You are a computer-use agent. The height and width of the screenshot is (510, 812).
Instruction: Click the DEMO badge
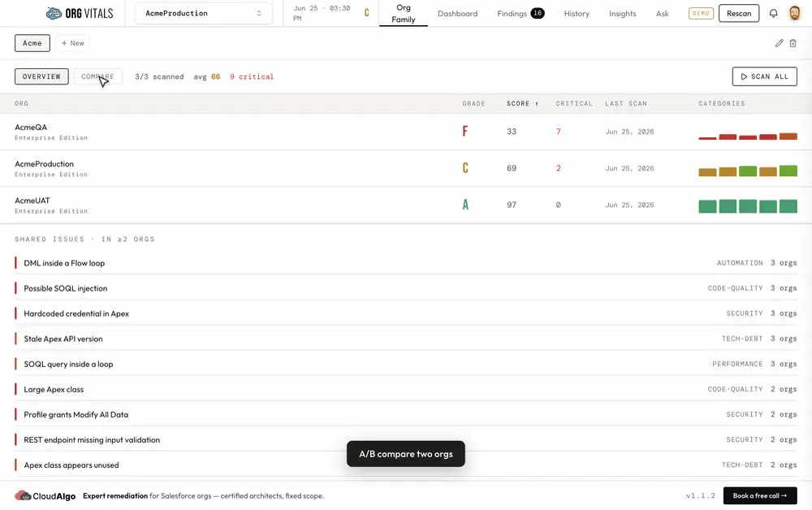(701, 14)
